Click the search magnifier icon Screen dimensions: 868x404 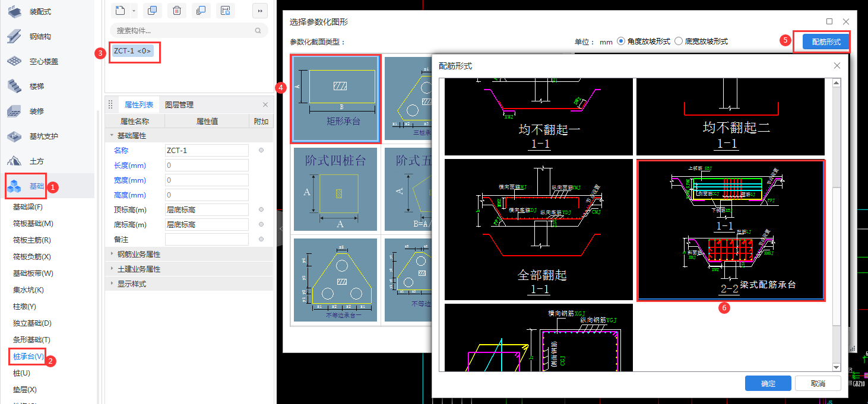[x=258, y=30]
